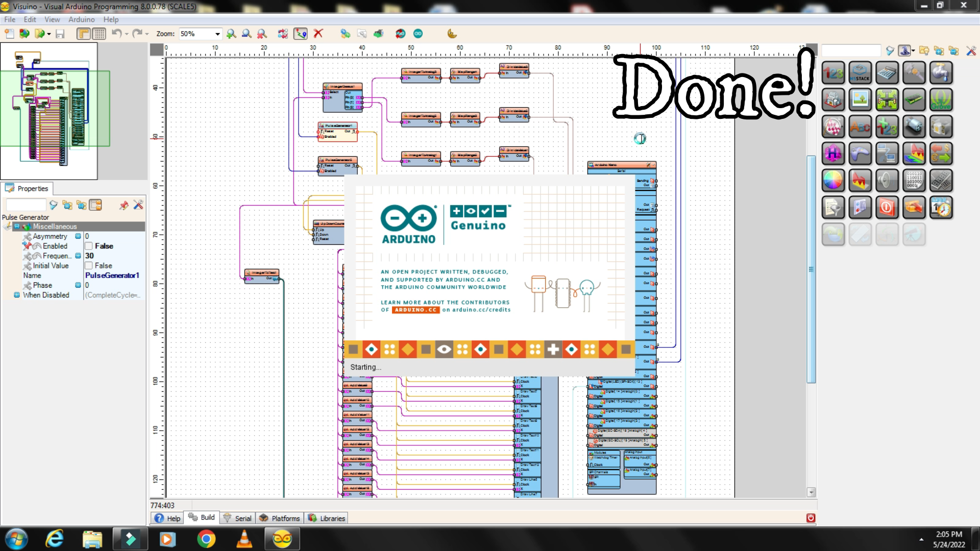Screen dimensions: 980x551
Task: Open the dropdown arrow next to open project
Action: click(49, 34)
